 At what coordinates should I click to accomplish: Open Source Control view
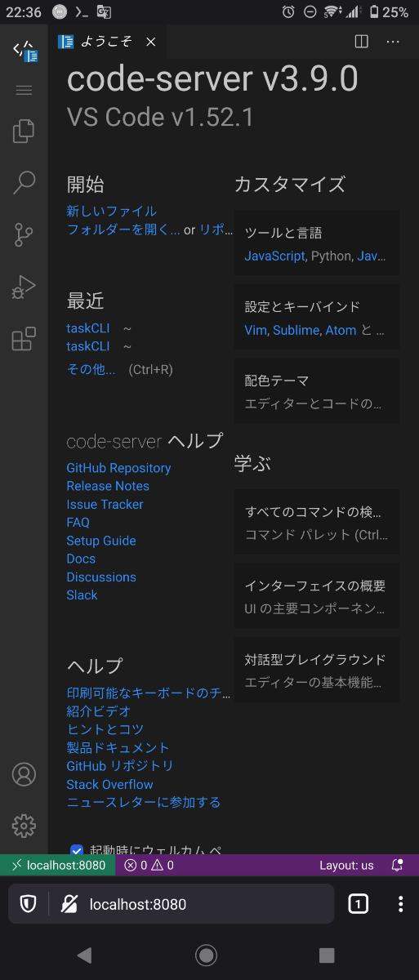[x=24, y=235]
